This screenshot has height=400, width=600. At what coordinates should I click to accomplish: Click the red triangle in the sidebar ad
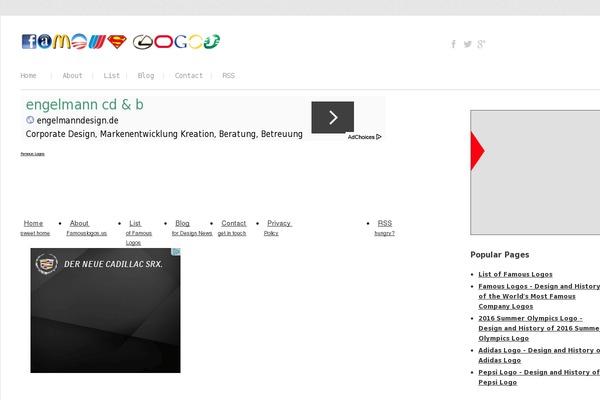click(477, 151)
